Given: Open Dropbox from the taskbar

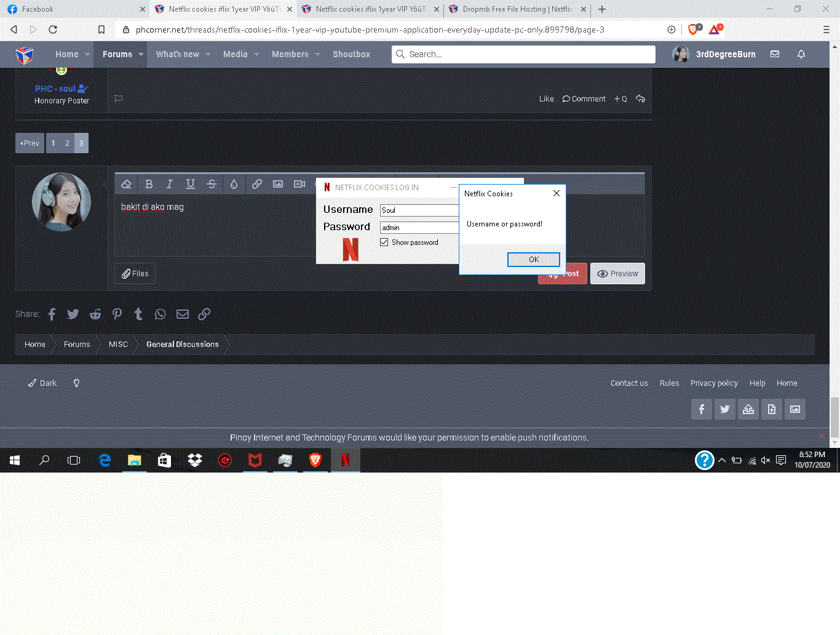Looking at the screenshot, I should (x=195, y=460).
